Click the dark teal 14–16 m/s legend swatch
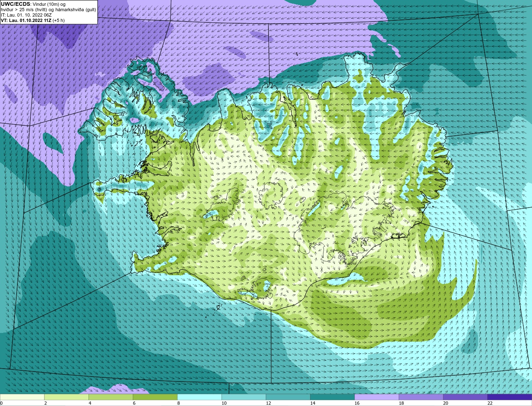532x406 pixels. pyautogui.click(x=332, y=397)
